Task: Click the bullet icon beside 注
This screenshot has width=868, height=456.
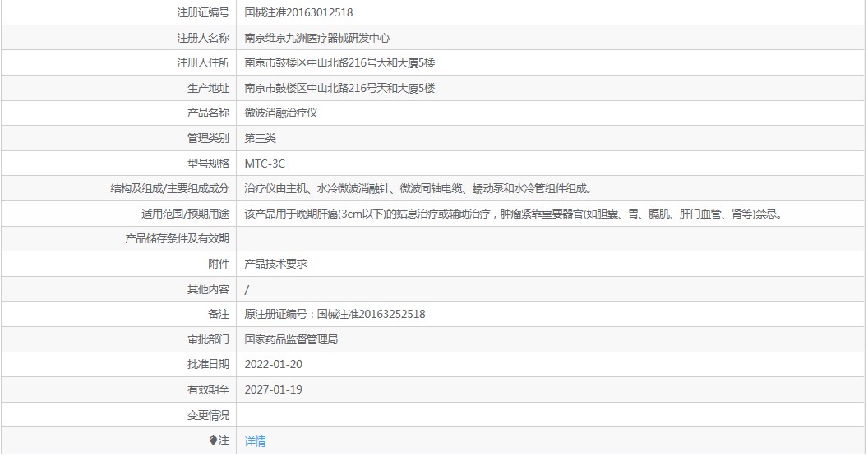Action: click(x=213, y=440)
